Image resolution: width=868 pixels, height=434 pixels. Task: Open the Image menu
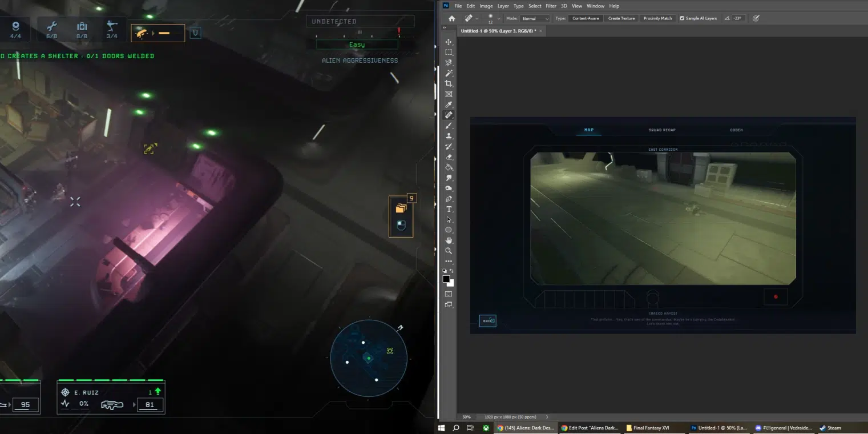pos(486,6)
